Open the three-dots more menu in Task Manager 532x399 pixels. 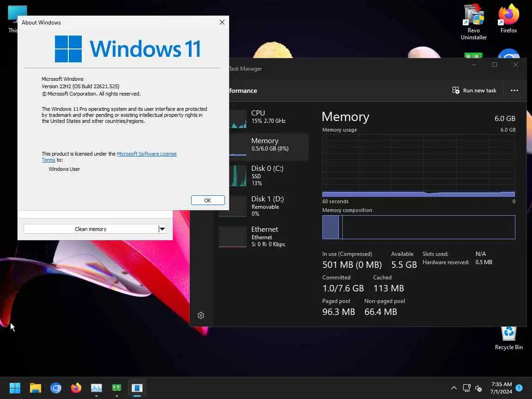[514, 90]
